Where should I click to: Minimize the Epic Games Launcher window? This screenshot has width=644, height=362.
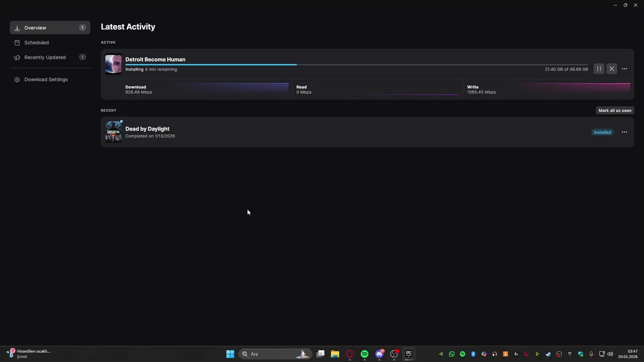click(615, 5)
